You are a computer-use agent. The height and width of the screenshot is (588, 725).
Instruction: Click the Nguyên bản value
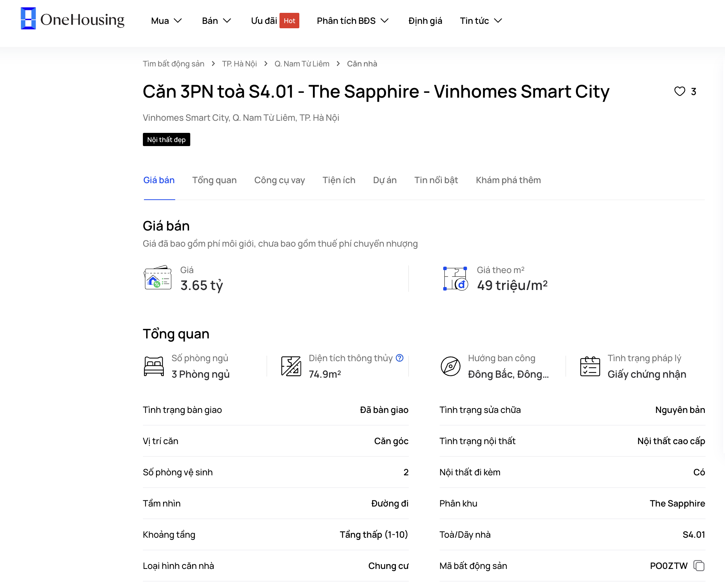[680, 410]
